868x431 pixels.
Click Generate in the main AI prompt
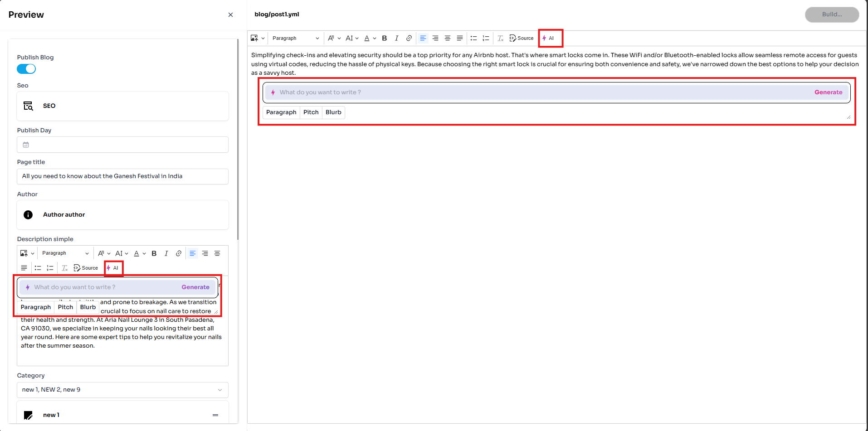tap(828, 92)
